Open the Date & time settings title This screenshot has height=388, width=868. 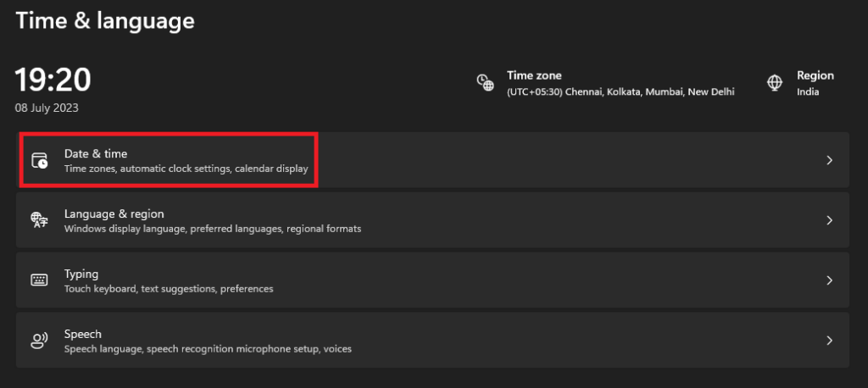(x=96, y=153)
